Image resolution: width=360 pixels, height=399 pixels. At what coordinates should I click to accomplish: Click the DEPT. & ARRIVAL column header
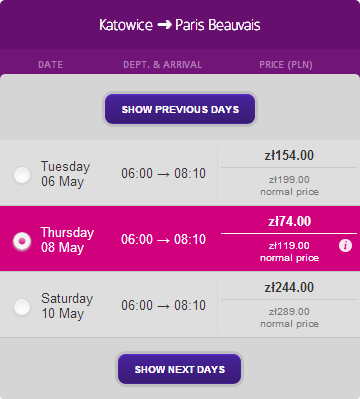tap(163, 65)
